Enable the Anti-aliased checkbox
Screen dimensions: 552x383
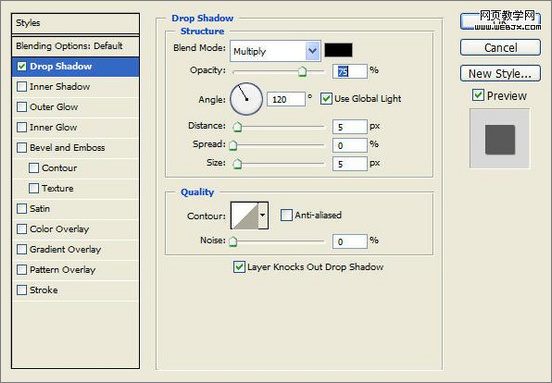coord(286,215)
